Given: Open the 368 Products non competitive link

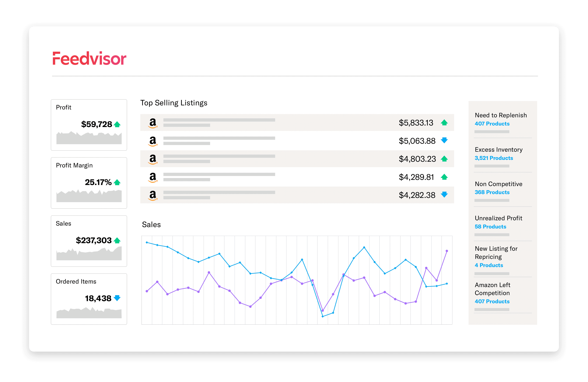Looking at the screenshot, I should [492, 192].
